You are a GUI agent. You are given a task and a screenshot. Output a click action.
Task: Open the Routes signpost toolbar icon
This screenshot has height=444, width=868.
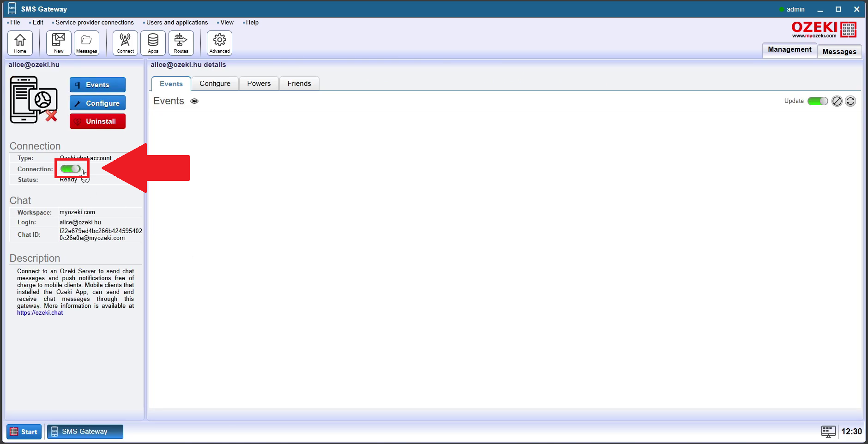point(181,43)
